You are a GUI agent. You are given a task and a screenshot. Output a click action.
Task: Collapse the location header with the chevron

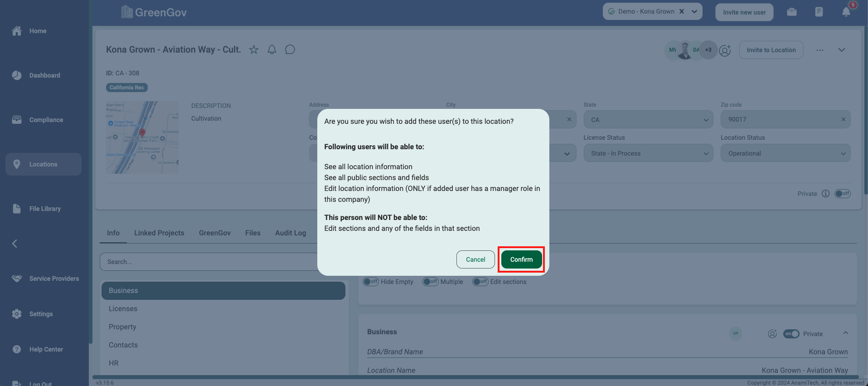(842, 50)
